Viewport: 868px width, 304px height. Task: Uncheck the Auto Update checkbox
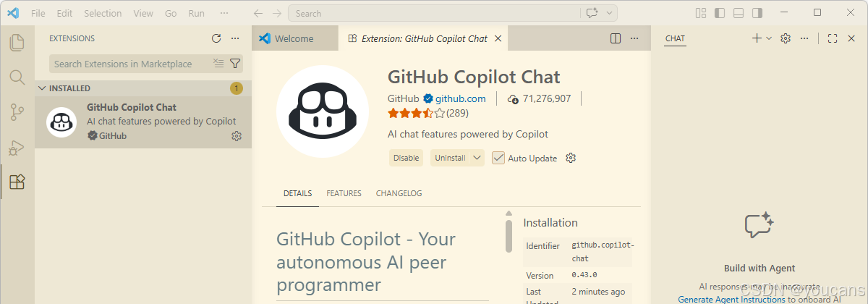point(498,158)
